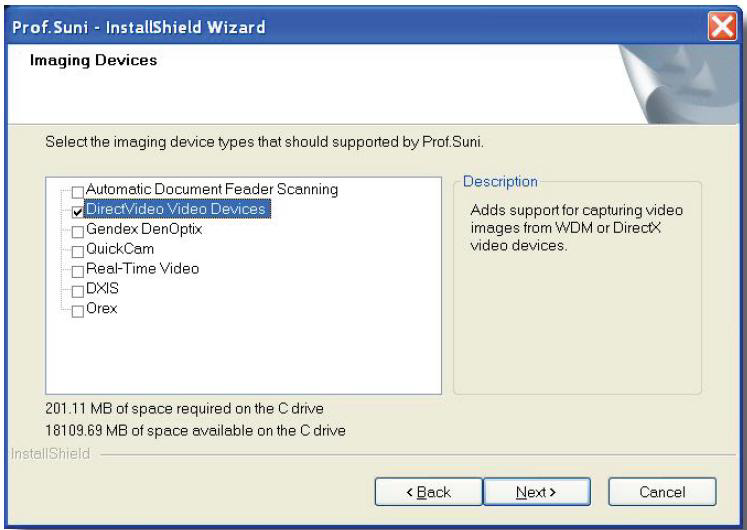Viewport: 747px width, 530px height.
Task: Select the Automatic Document Feader Scanning label
Action: [212, 189]
